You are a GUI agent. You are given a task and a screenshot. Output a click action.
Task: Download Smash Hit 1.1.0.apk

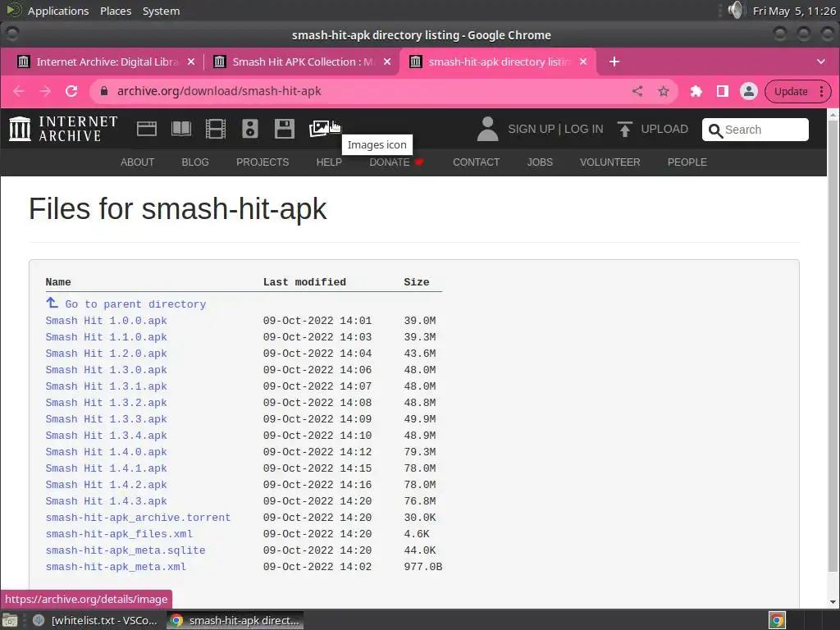coord(106,337)
